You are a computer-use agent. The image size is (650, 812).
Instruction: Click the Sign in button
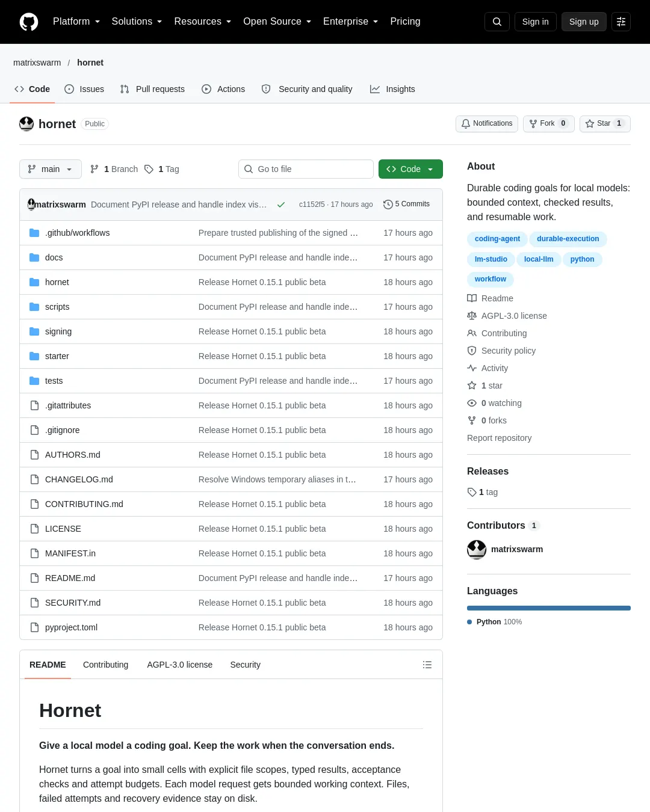536,22
